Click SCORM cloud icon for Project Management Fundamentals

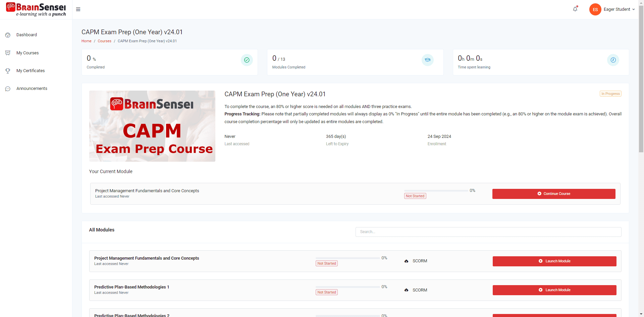point(406,261)
